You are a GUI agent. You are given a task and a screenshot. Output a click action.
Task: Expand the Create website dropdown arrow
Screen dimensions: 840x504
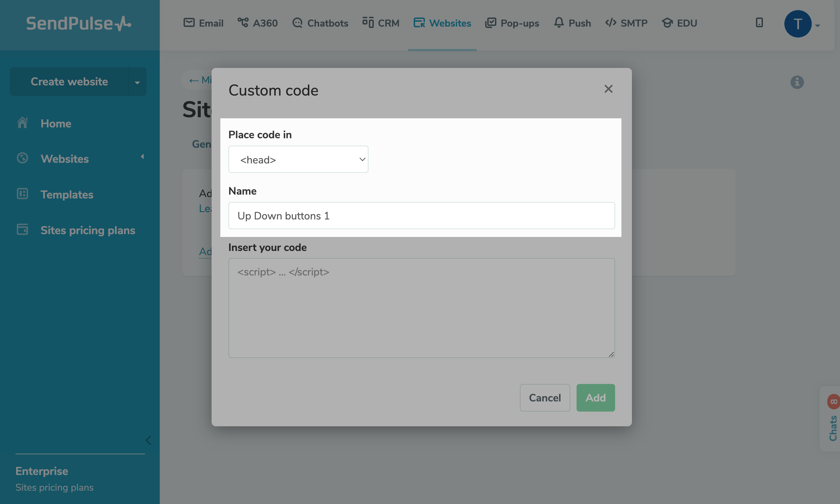137,82
